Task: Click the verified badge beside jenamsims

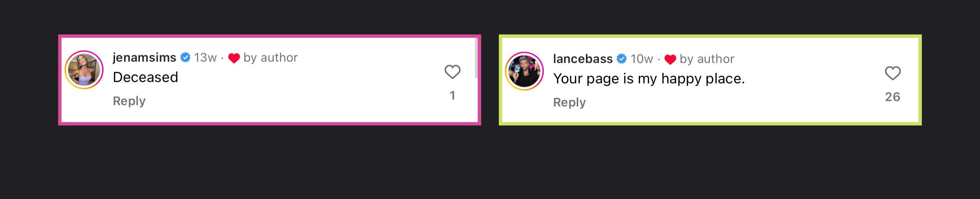Action: (x=185, y=57)
